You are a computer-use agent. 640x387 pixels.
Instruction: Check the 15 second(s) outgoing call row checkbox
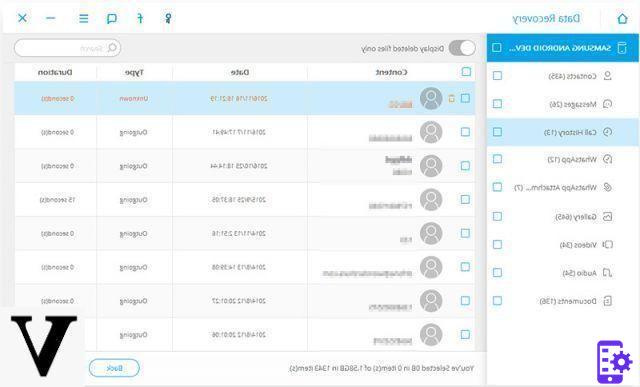(465, 199)
